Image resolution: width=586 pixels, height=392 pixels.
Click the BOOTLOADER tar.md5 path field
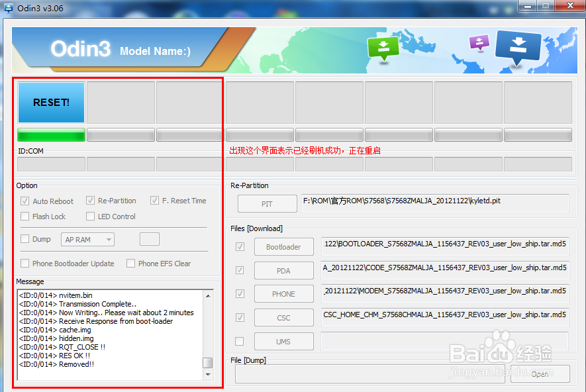click(445, 246)
